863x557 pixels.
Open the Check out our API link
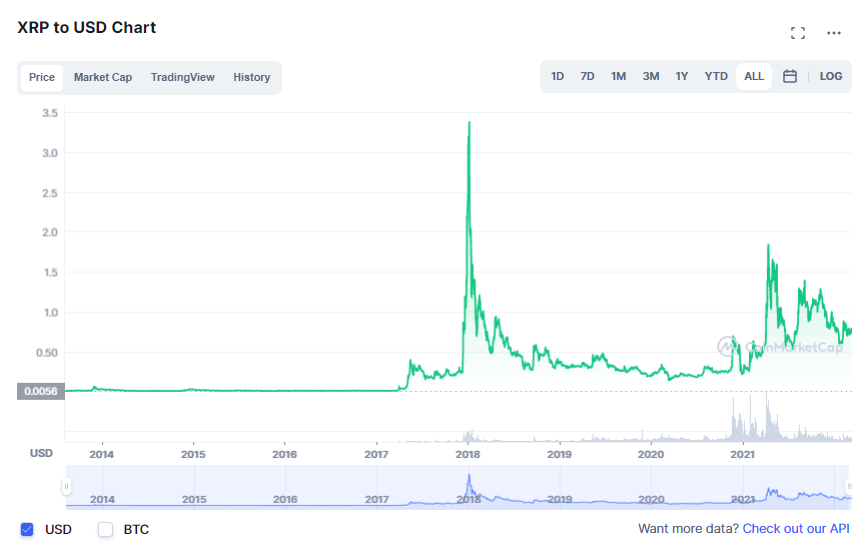[x=796, y=529]
